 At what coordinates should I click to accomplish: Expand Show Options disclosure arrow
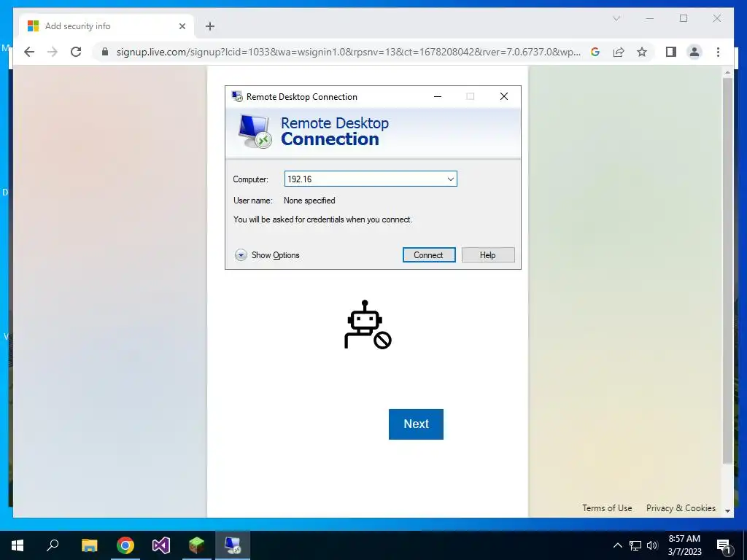[241, 255]
